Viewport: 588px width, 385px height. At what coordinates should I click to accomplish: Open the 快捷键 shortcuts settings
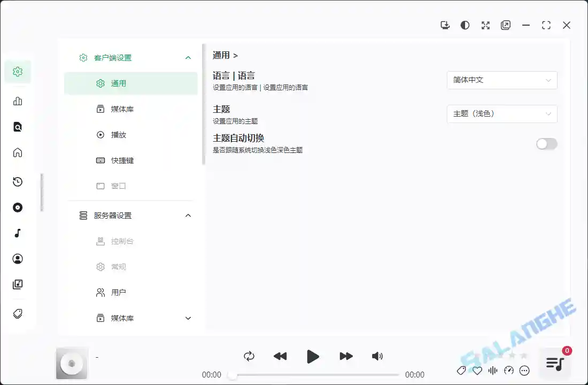point(122,160)
